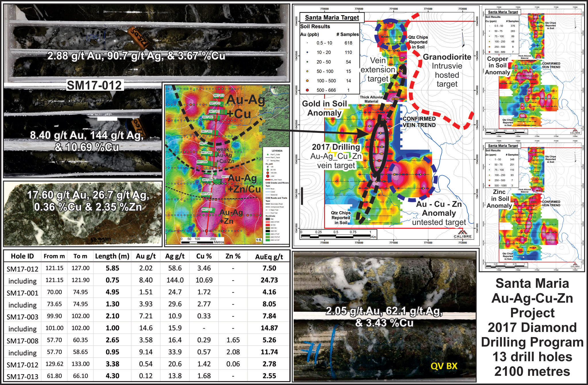588x385 pixels.
Task: Click the 24.73 AuEq value in the table
Action: point(269,280)
